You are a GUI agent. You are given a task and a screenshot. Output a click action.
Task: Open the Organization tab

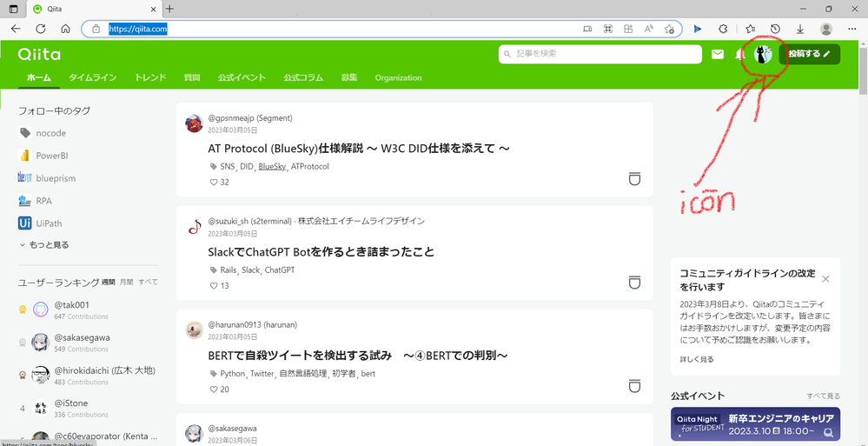click(398, 77)
